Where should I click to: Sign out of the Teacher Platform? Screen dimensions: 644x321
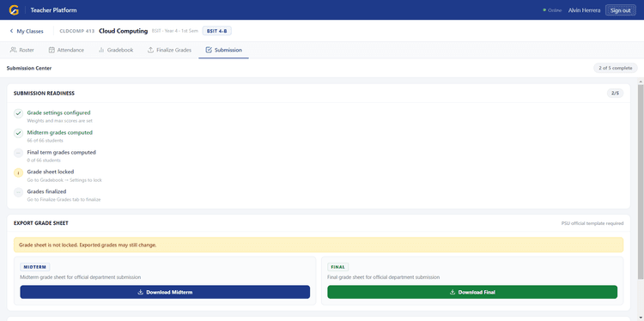click(621, 10)
